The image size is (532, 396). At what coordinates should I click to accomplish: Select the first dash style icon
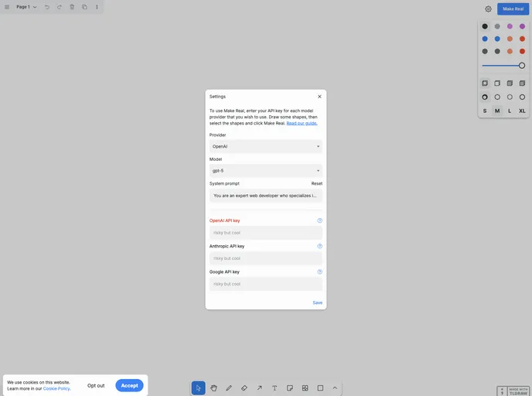485,97
